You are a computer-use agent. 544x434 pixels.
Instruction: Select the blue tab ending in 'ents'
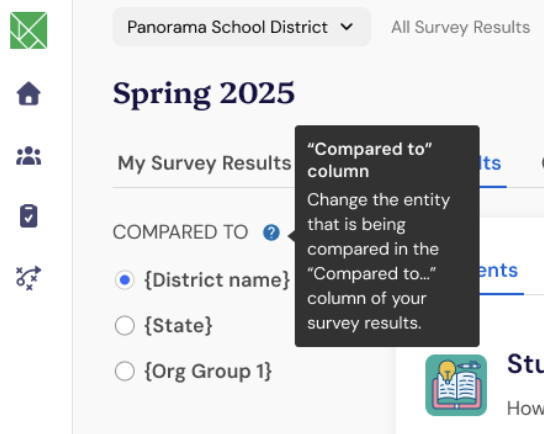click(x=499, y=271)
